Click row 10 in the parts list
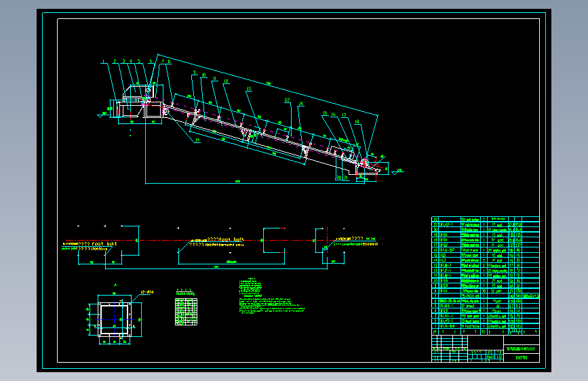Image resolution: width=588 pixels, height=381 pixels. tap(486, 281)
